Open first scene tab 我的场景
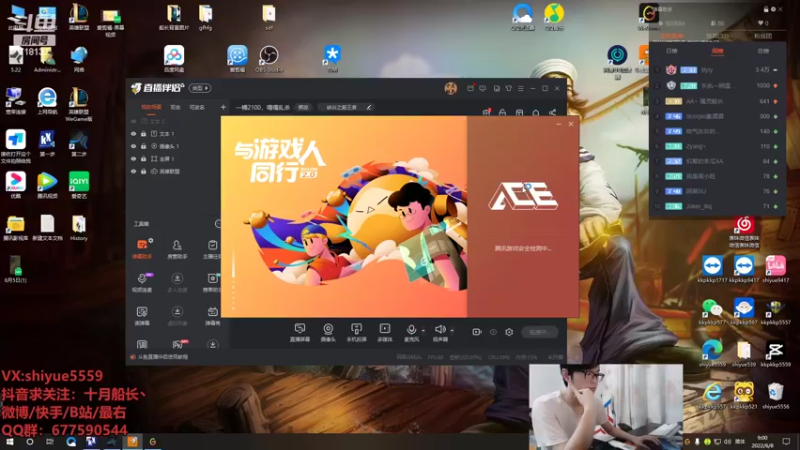 tap(151, 107)
